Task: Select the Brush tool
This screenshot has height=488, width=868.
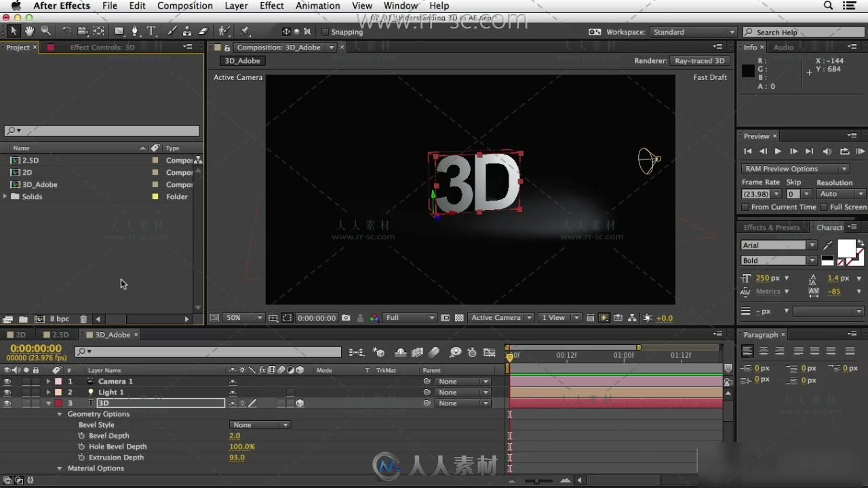Action: click(172, 31)
